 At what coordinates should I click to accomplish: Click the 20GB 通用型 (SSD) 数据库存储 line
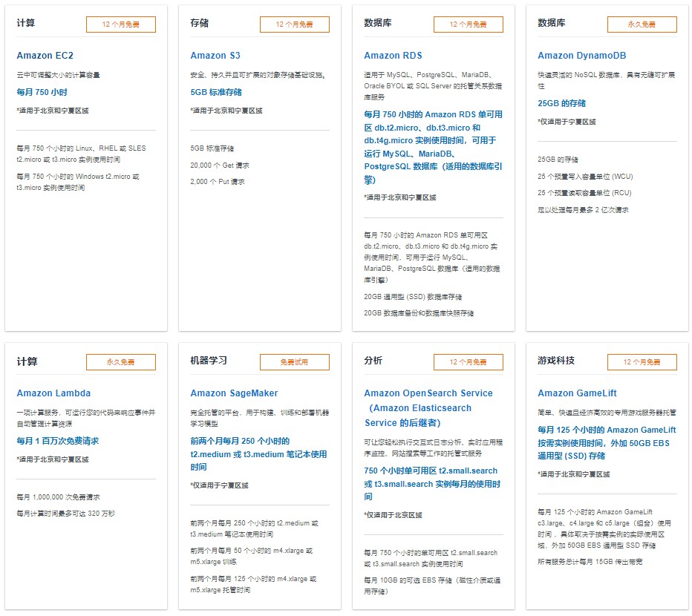(413, 297)
